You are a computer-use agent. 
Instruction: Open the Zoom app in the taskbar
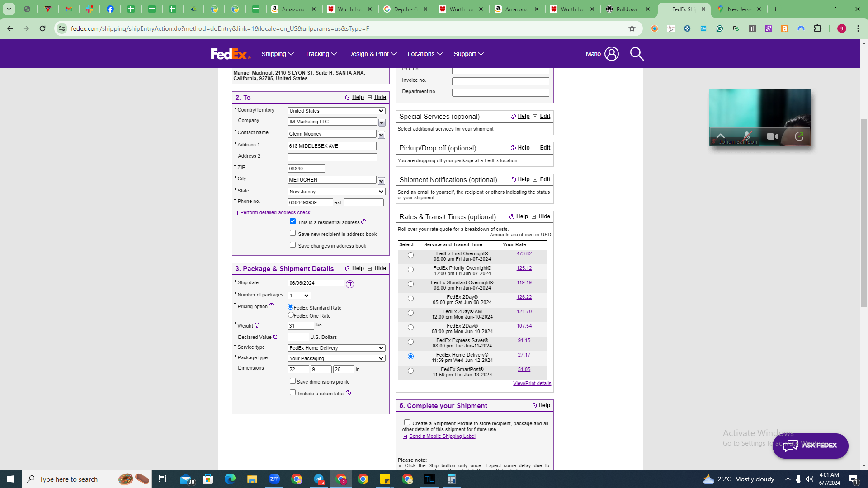pyautogui.click(x=274, y=479)
